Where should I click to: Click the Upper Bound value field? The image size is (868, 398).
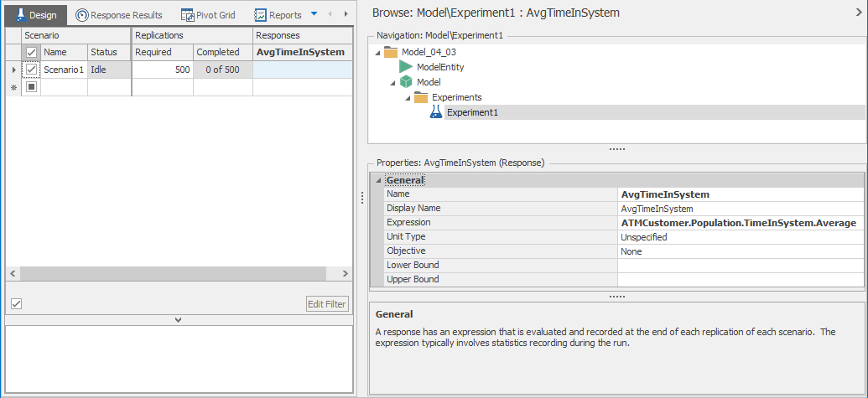tap(741, 279)
